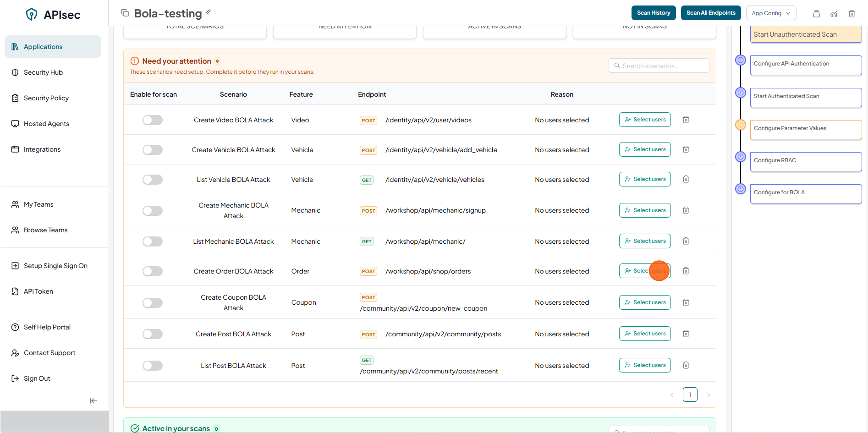Screen dimensions: 868x433
Task: Click the stacked database icon in header
Action: tap(816, 14)
